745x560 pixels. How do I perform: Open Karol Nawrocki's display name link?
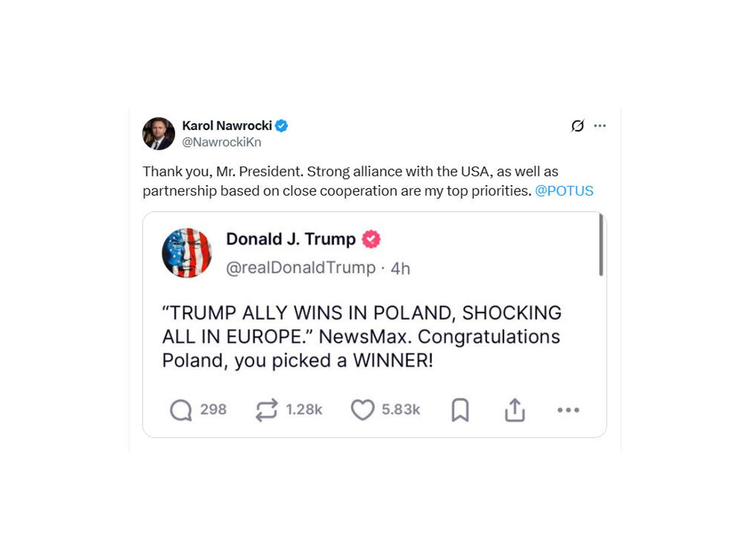227,126
